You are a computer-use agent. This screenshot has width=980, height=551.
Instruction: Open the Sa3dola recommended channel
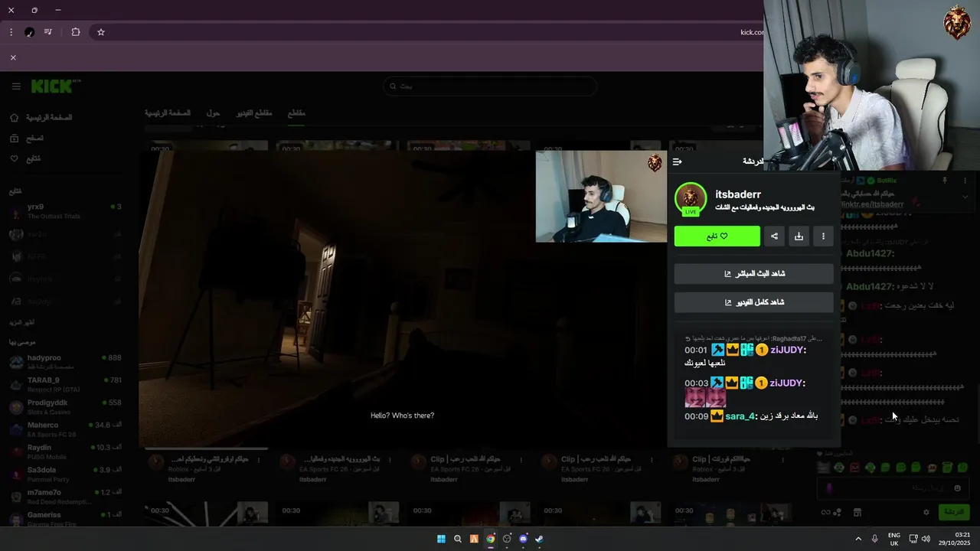tap(65, 474)
